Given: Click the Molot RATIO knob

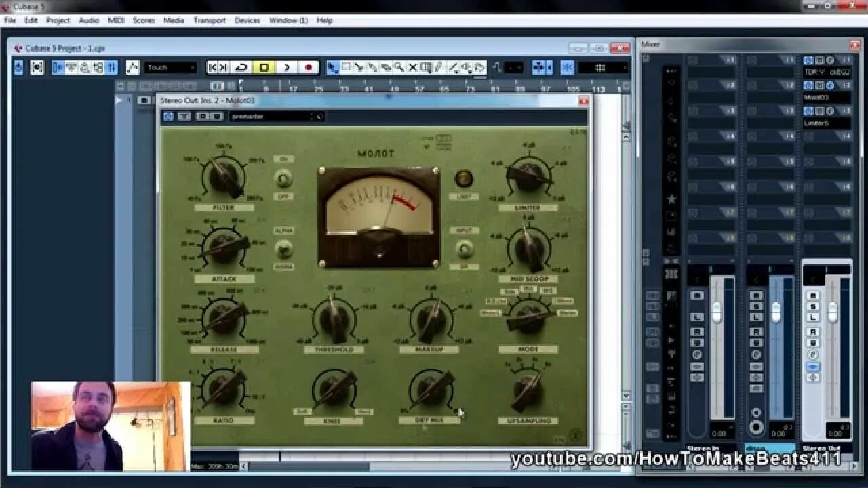Looking at the screenshot, I should point(223,389).
